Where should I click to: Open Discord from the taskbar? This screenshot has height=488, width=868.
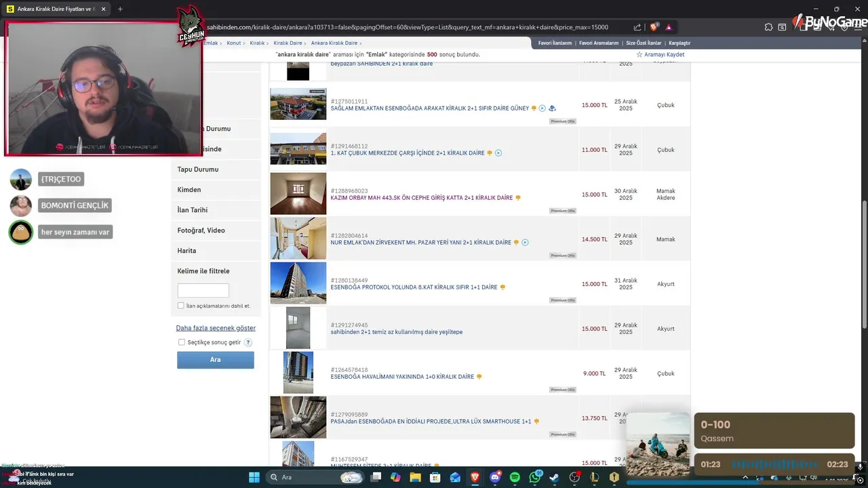pos(495,477)
